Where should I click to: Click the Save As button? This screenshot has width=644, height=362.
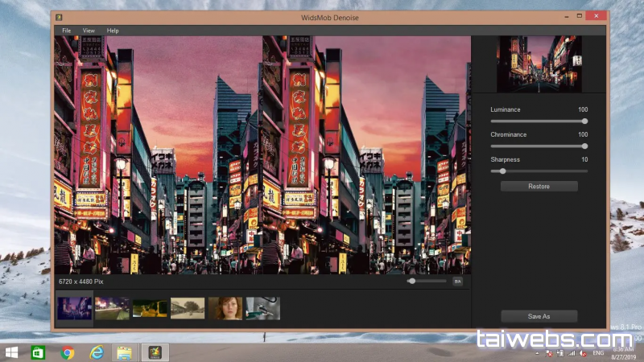[x=539, y=316]
